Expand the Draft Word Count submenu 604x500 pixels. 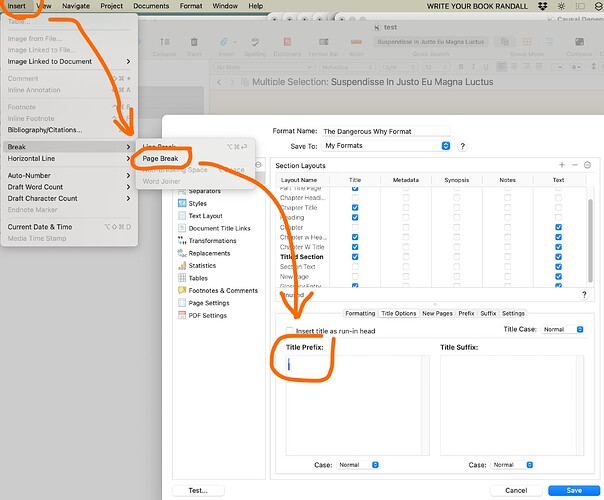[69, 187]
